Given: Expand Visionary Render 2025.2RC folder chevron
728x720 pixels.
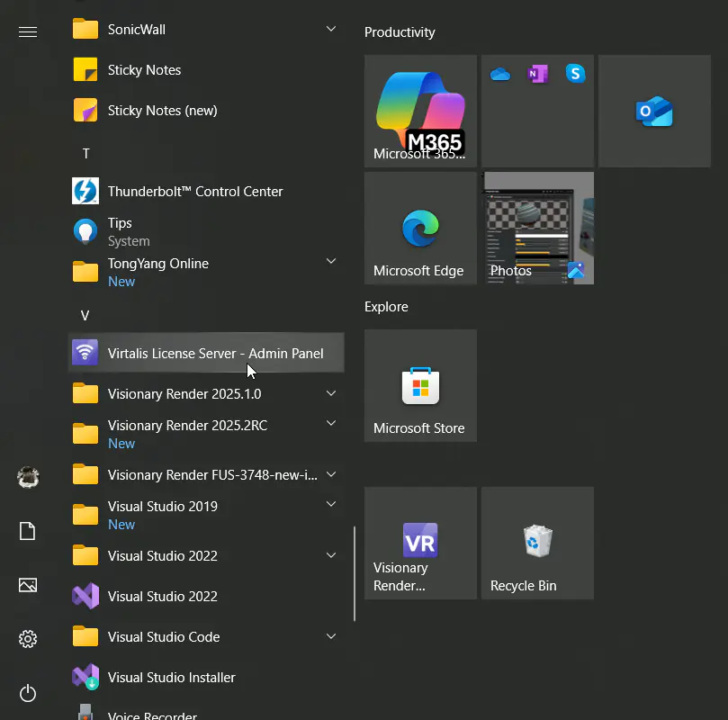Looking at the screenshot, I should coord(331,423).
